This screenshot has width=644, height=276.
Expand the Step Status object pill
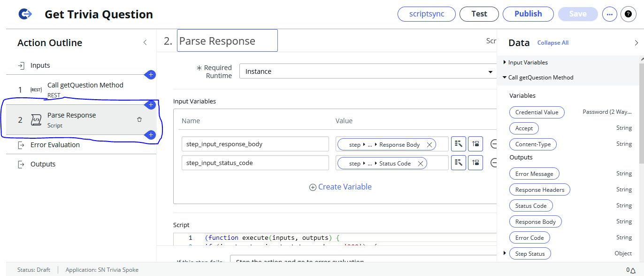click(x=505, y=253)
